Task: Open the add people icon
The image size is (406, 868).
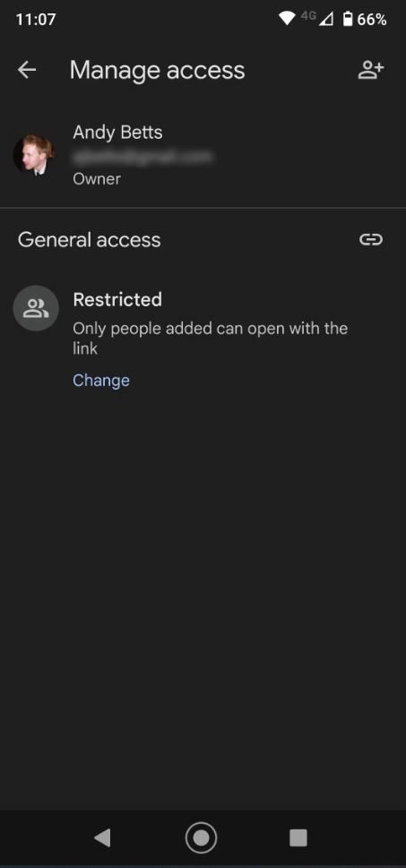Action: pos(370,70)
